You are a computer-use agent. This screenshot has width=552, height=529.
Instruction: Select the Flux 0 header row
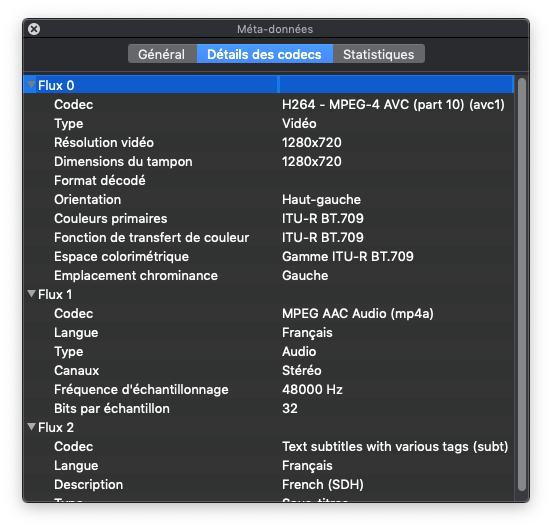pos(269,85)
